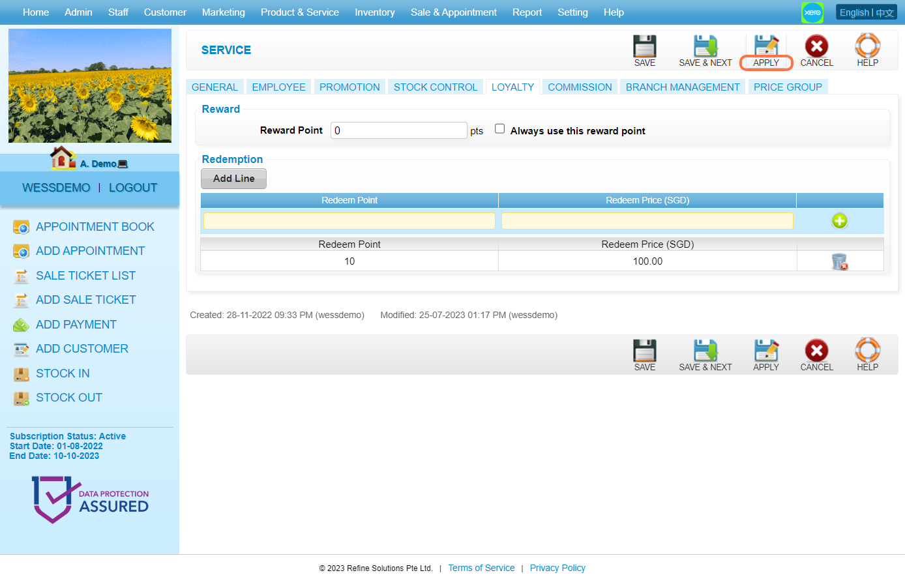Image resolution: width=905 pixels, height=588 pixels.
Task: Open the Customer menu
Action: point(165,12)
